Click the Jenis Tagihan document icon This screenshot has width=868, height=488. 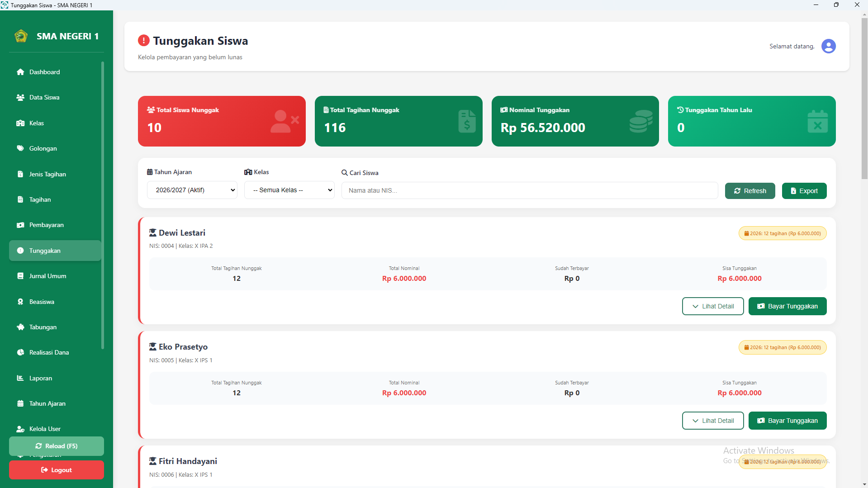[x=20, y=174]
